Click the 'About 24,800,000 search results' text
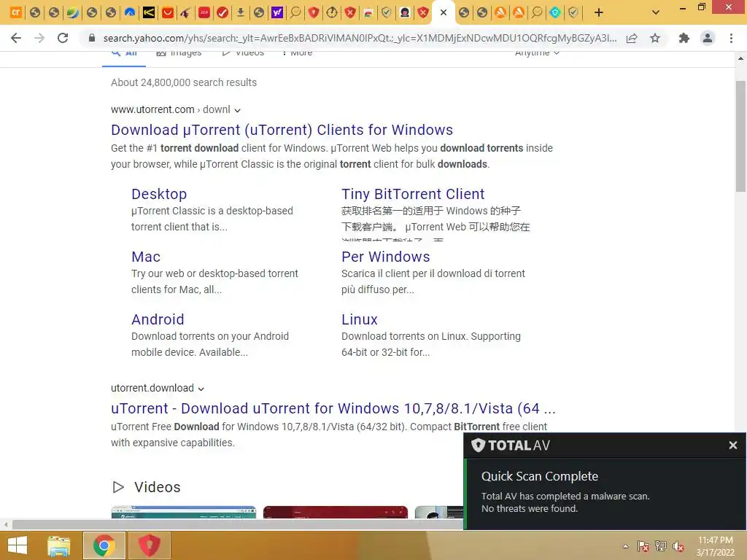Viewport: 747px width, 560px height. tap(184, 82)
